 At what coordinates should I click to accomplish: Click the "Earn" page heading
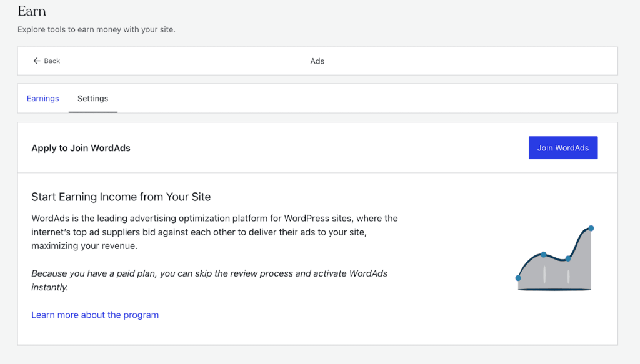pyautogui.click(x=31, y=11)
